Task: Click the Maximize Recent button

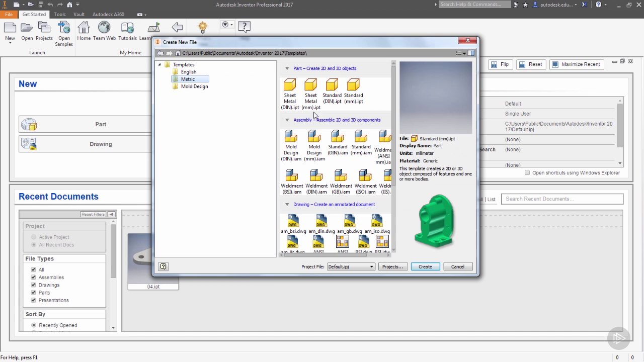Action: pos(576,64)
